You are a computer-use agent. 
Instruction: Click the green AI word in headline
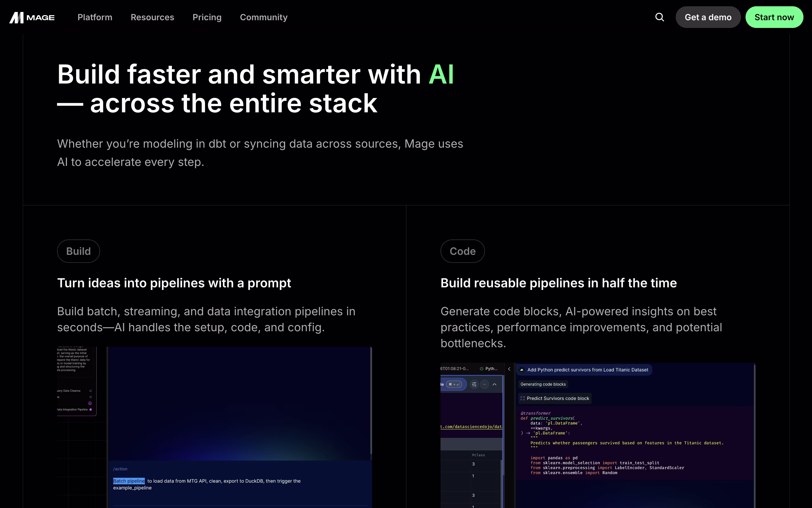(x=441, y=74)
